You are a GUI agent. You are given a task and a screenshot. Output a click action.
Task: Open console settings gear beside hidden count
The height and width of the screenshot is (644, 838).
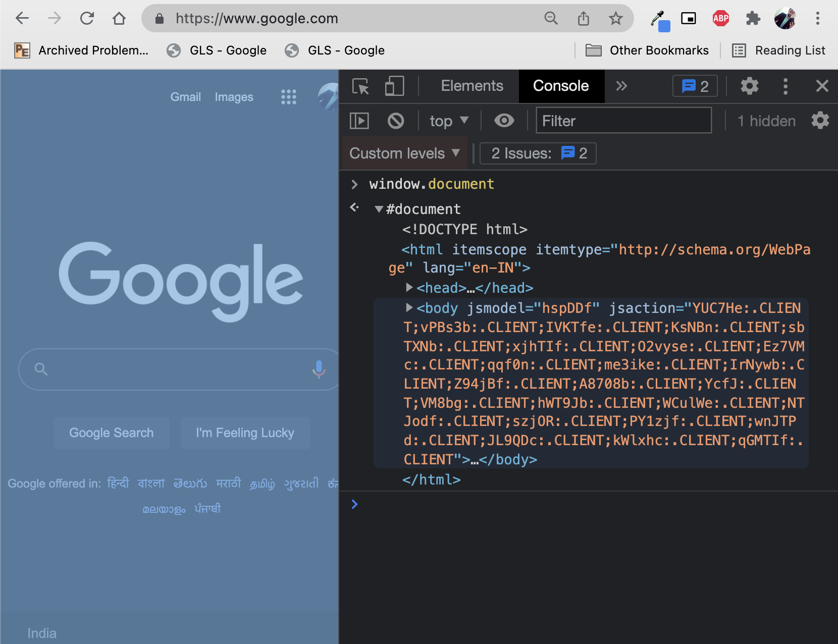tap(820, 121)
